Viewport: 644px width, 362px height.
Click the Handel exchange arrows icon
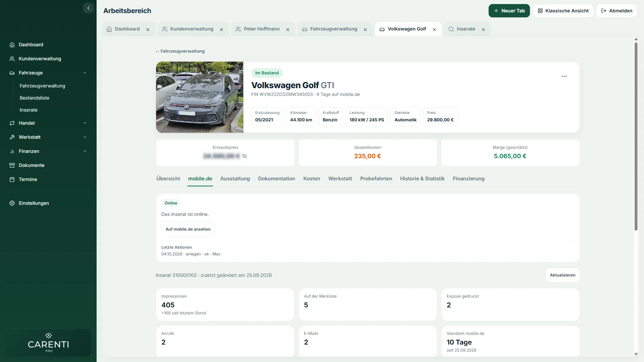tap(12, 123)
